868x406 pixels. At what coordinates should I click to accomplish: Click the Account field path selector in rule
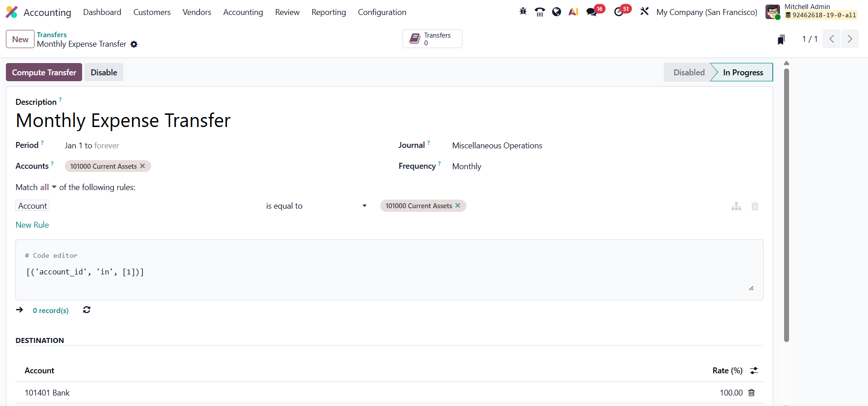(33, 206)
